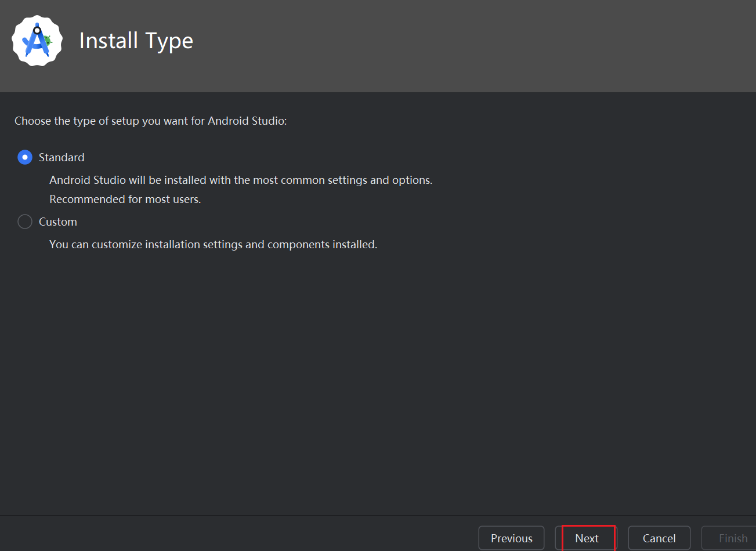The height and width of the screenshot is (551, 756).
Task: Click the setup type instruction text
Action: (150, 121)
